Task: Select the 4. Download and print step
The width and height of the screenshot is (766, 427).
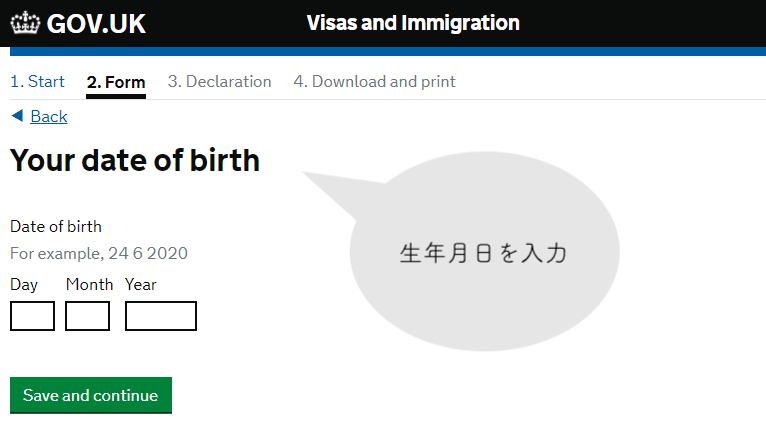Action: [x=374, y=82]
